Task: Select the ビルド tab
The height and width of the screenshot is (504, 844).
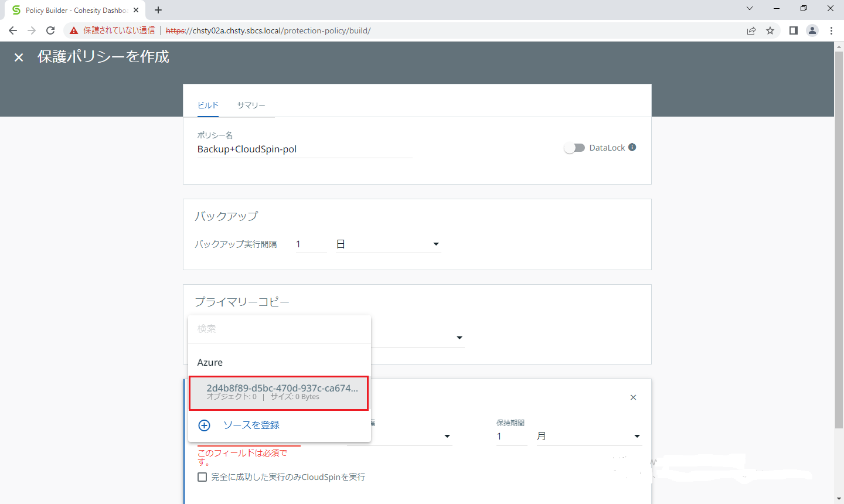Action: (208, 105)
